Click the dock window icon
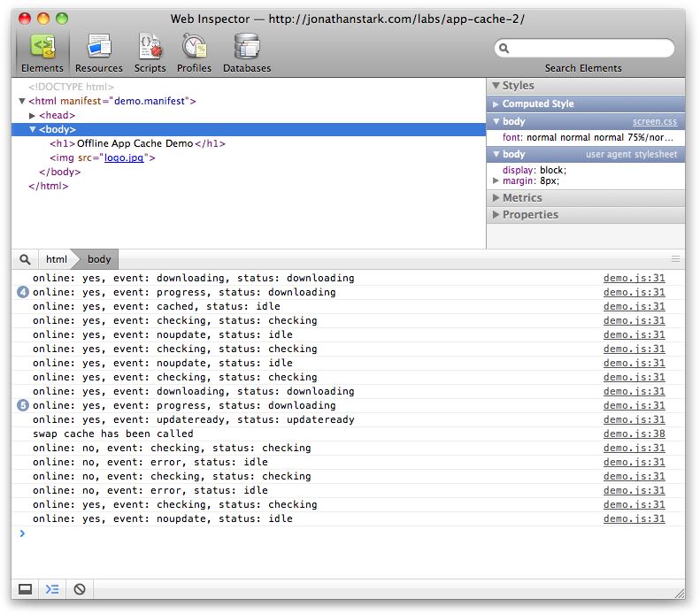This screenshot has width=700, height=614. pyautogui.click(x=26, y=589)
